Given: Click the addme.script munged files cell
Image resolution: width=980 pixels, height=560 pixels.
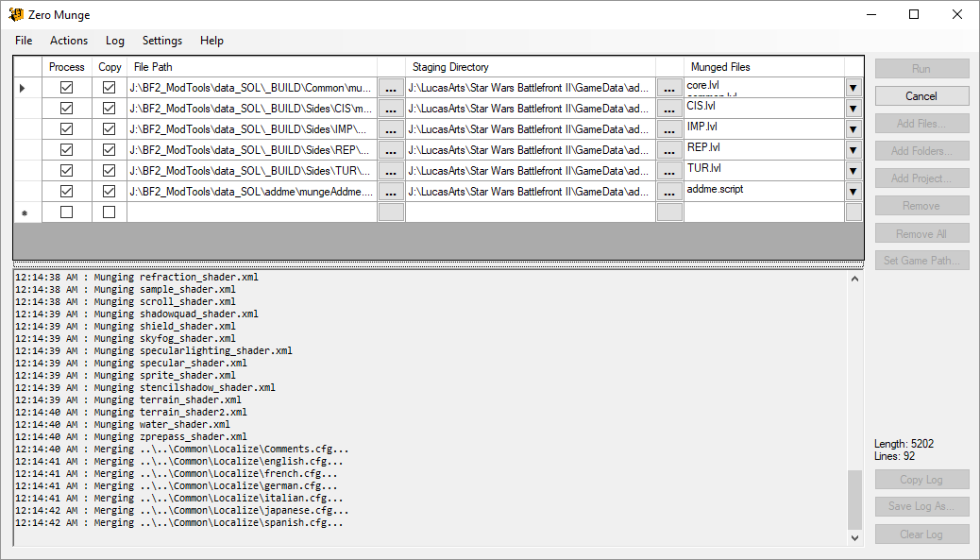Looking at the screenshot, I should [x=765, y=192].
